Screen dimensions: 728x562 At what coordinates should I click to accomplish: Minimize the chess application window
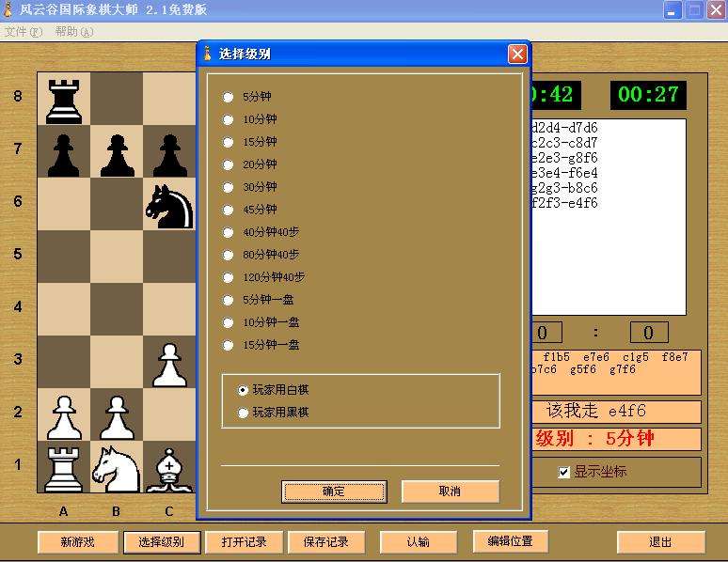[672, 10]
